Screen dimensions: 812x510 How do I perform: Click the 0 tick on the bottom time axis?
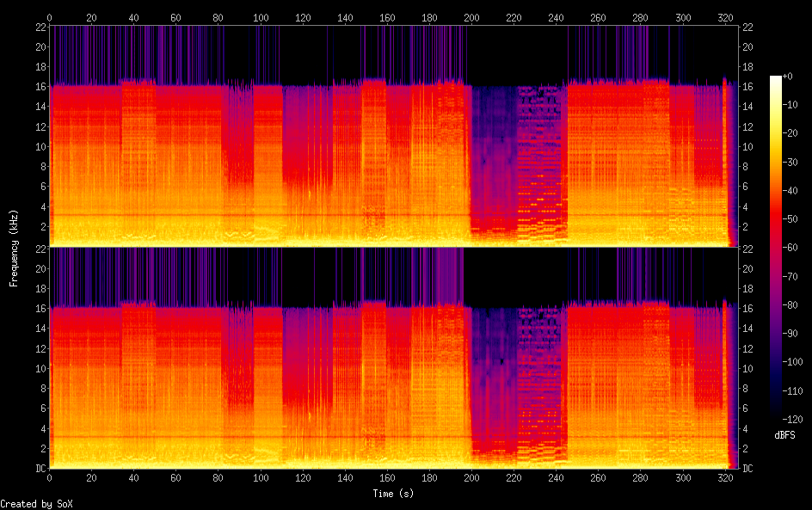coord(50,476)
